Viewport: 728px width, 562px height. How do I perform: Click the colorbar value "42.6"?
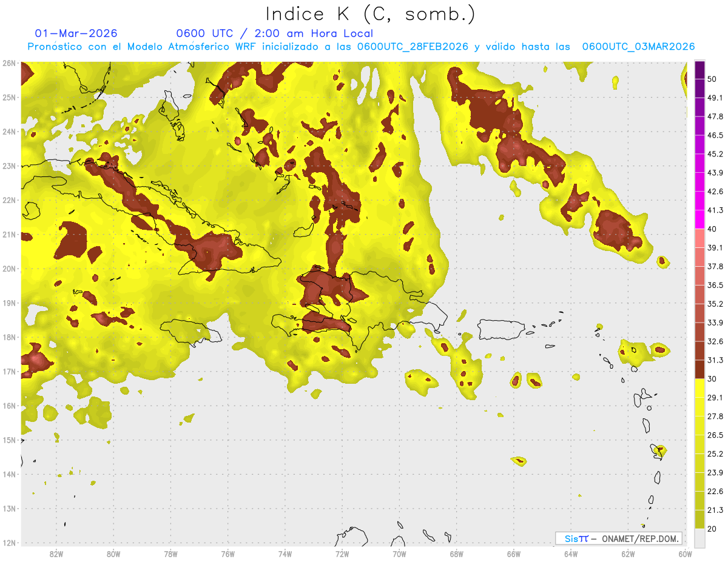click(715, 192)
